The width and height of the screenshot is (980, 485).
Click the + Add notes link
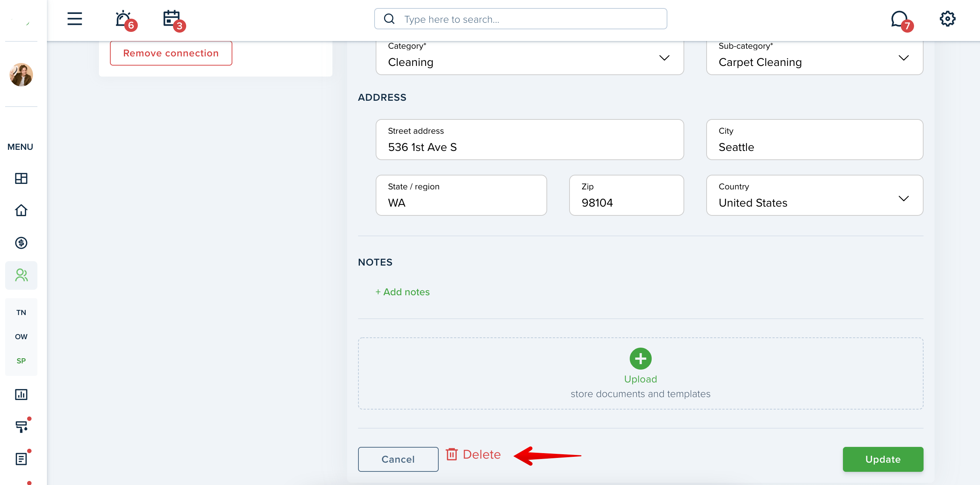click(x=402, y=292)
